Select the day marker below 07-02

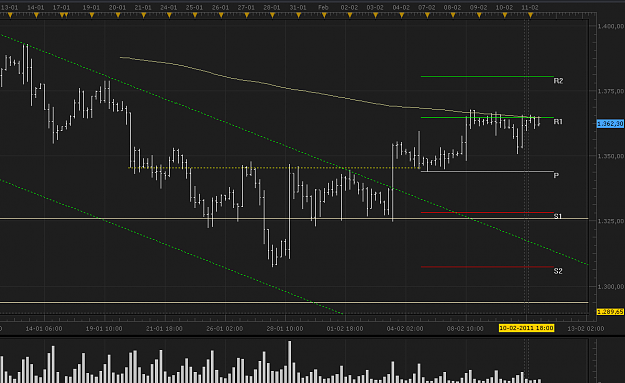pyautogui.click(x=427, y=15)
